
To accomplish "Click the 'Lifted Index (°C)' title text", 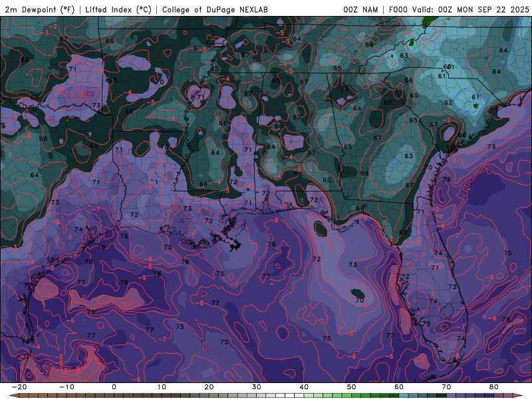I will click(118, 9).
